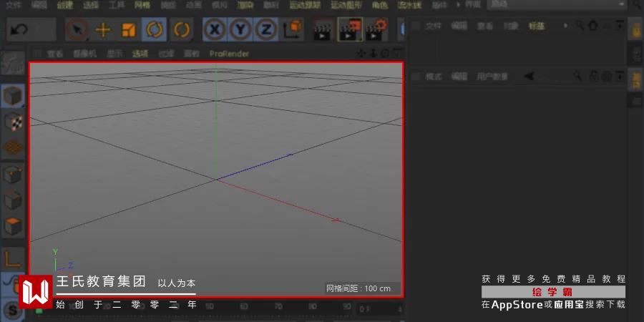Open the 角色 menu
This screenshot has width=644, height=322.
point(379,5)
